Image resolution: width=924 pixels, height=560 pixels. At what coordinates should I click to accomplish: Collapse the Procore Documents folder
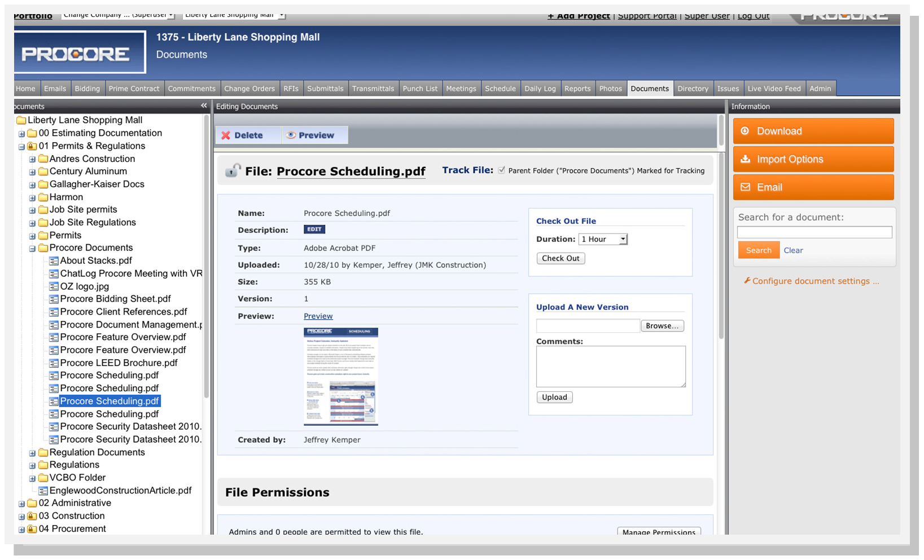point(32,248)
